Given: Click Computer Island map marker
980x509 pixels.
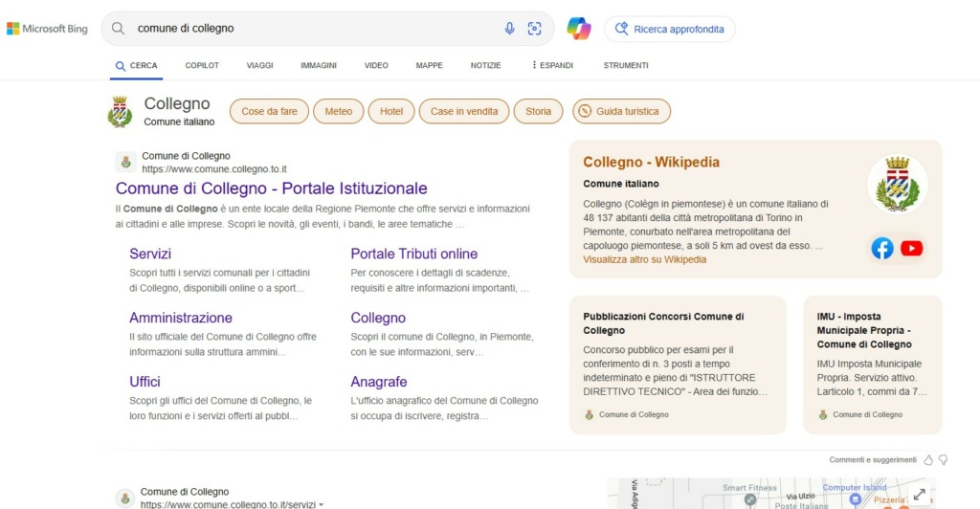Looking at the screenshot, I should 855,498.
